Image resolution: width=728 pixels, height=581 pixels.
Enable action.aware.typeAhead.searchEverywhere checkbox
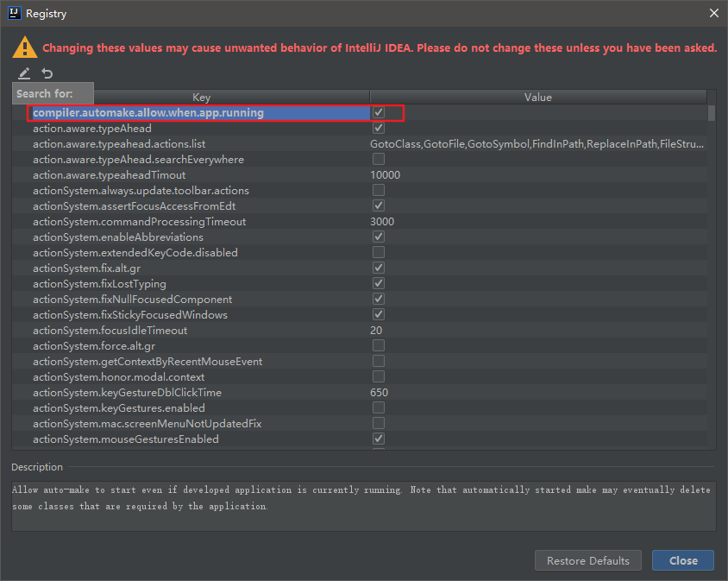379,159
